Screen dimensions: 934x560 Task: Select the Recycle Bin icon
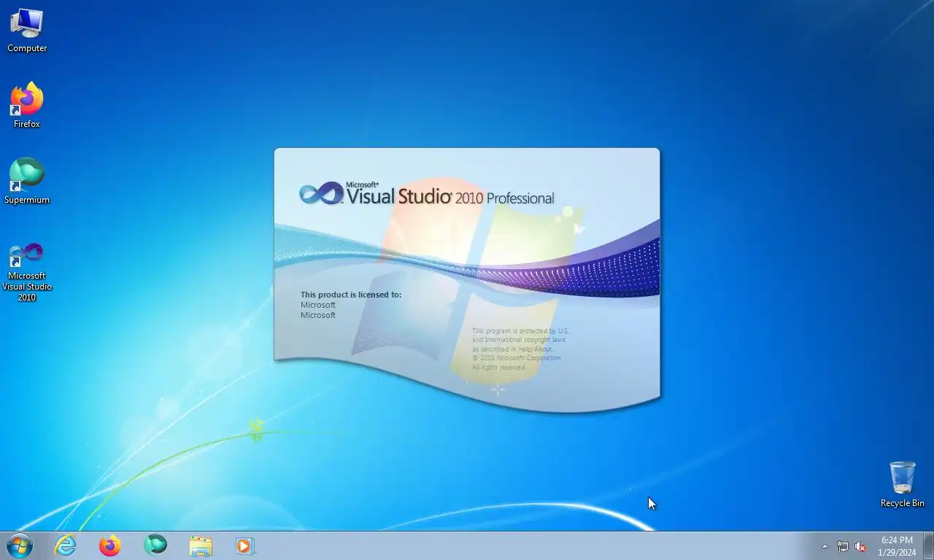pos(902,485)
